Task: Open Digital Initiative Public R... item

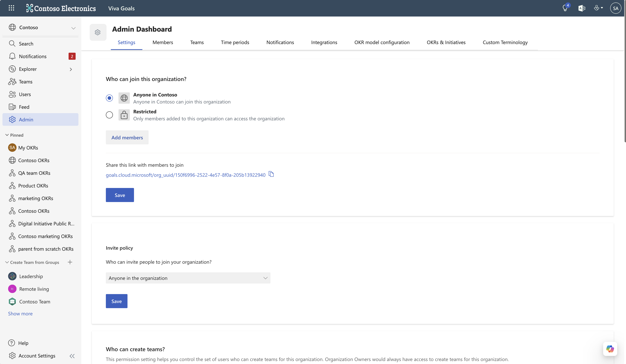Action: (x=40, y=224)
